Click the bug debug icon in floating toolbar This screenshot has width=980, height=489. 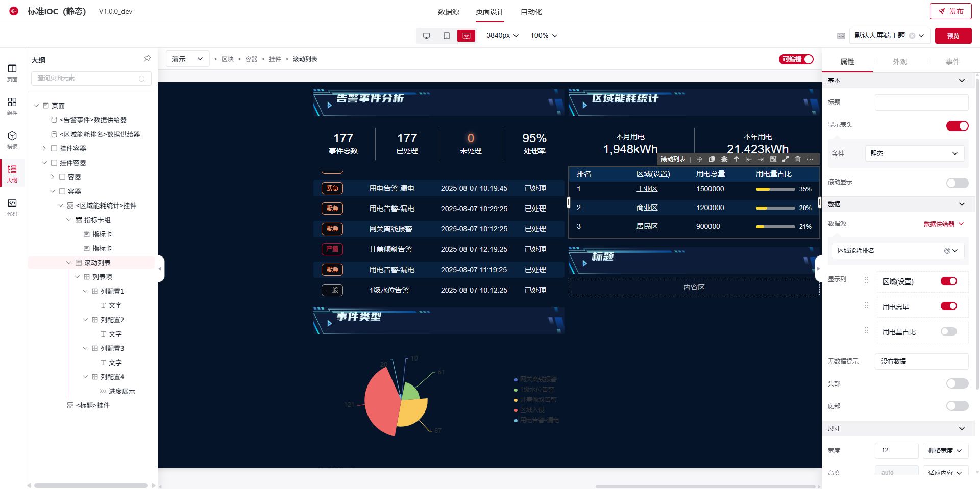coord(724,159)
